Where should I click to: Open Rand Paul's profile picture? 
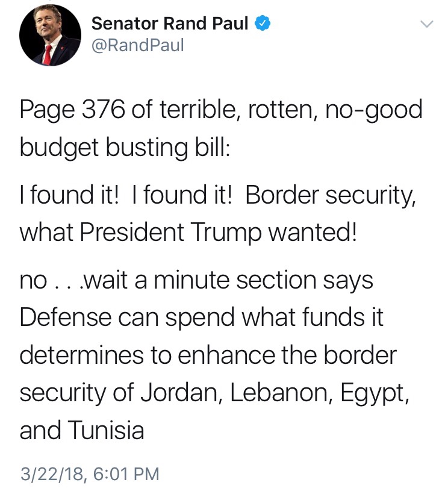pyautogui.click(x=51, y=39)
